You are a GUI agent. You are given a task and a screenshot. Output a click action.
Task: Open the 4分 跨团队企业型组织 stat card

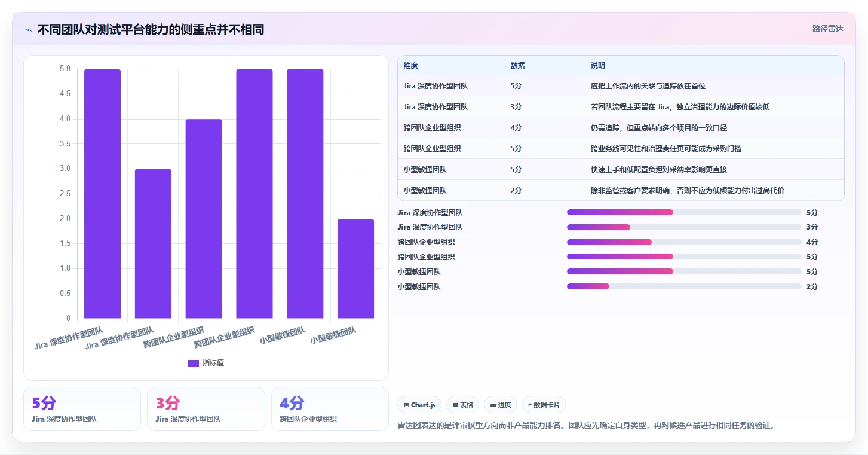[x=330, y=409]
